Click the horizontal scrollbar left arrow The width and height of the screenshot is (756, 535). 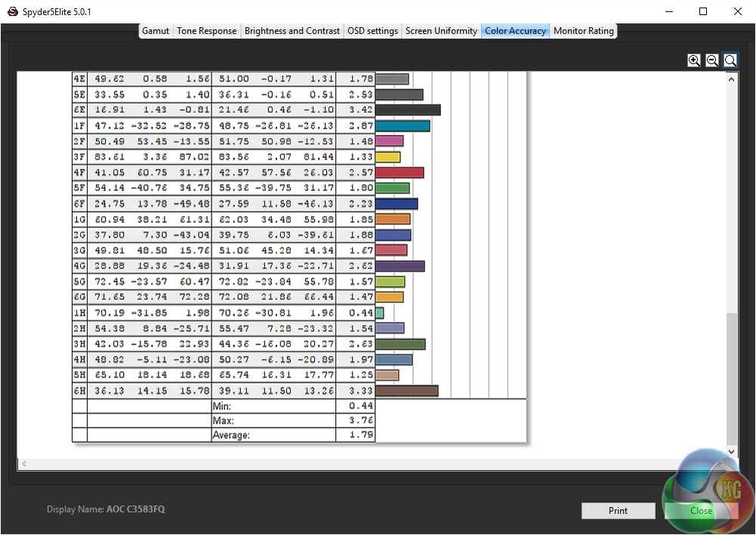coord(23,463)
